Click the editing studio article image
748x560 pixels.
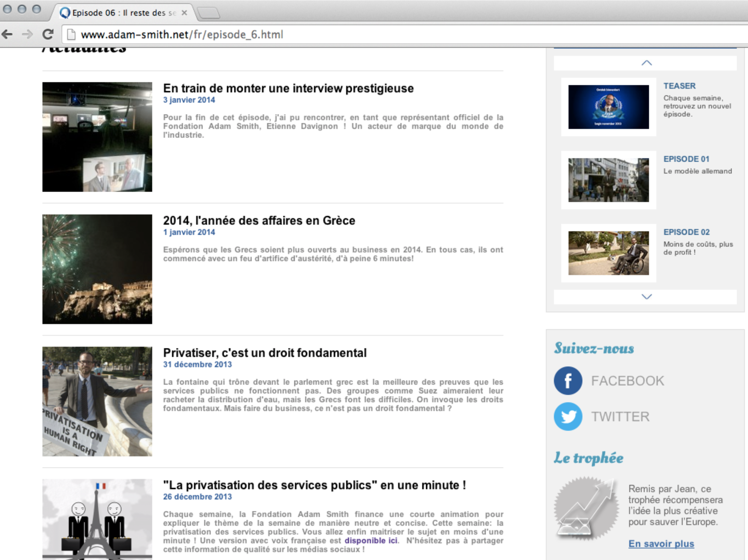[x=97, y=137]
